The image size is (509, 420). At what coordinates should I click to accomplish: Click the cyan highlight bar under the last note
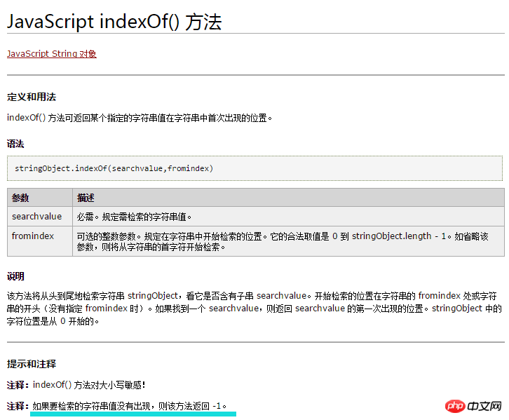pyautogui.click(x=133, y=414)
